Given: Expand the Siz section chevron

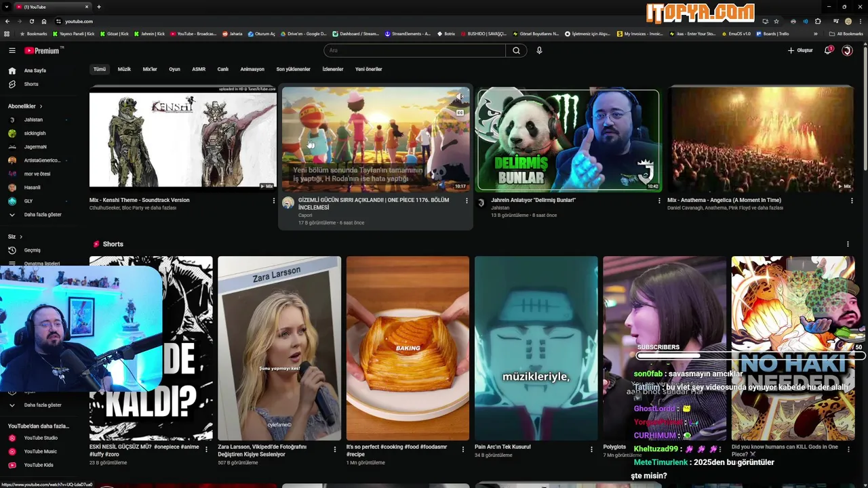Looking at the screenshot, I should (21, 237).
